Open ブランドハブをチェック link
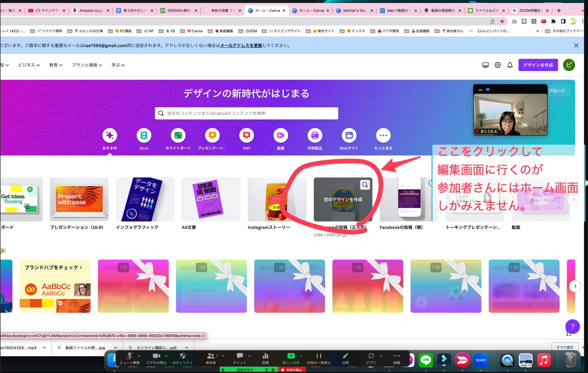The height and width of the screenshot is (373, 588). 53,267
